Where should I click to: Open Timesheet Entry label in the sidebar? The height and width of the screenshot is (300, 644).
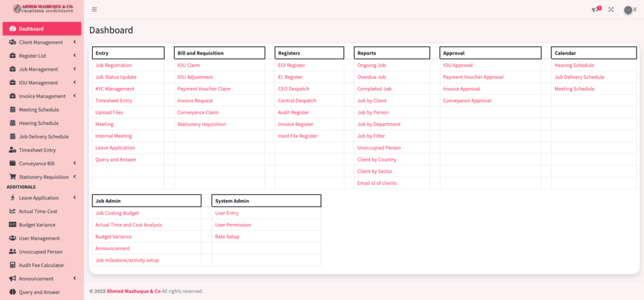point(38,150)
